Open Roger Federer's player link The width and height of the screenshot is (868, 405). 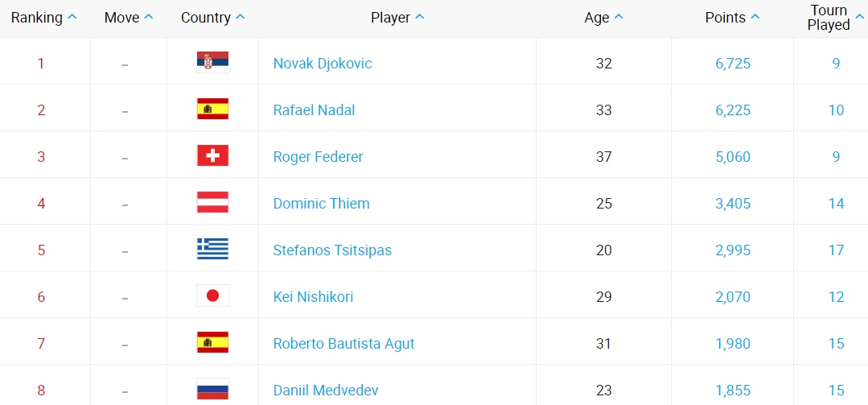point(318,156)
